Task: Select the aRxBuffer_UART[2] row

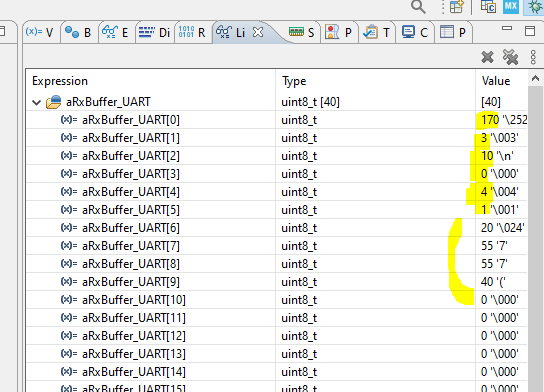Action: click(277, 156)
